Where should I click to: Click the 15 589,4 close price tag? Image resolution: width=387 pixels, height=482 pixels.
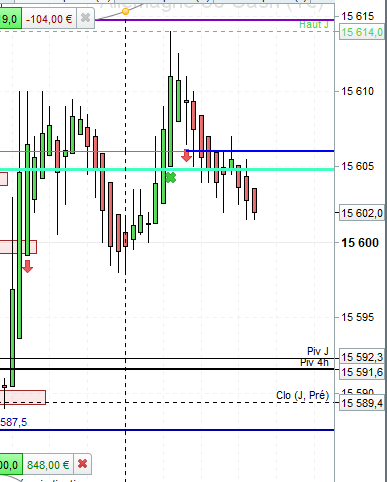(x=362, y=403)
